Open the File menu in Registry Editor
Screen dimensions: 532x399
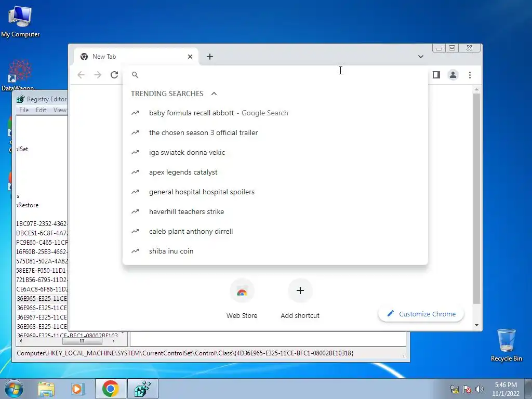tap(24, 110)
